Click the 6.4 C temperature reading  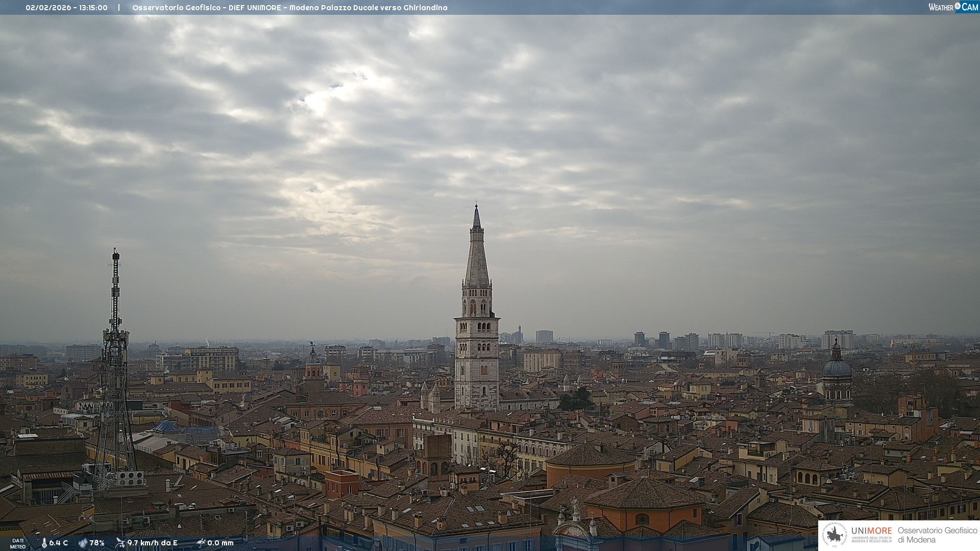58,543
